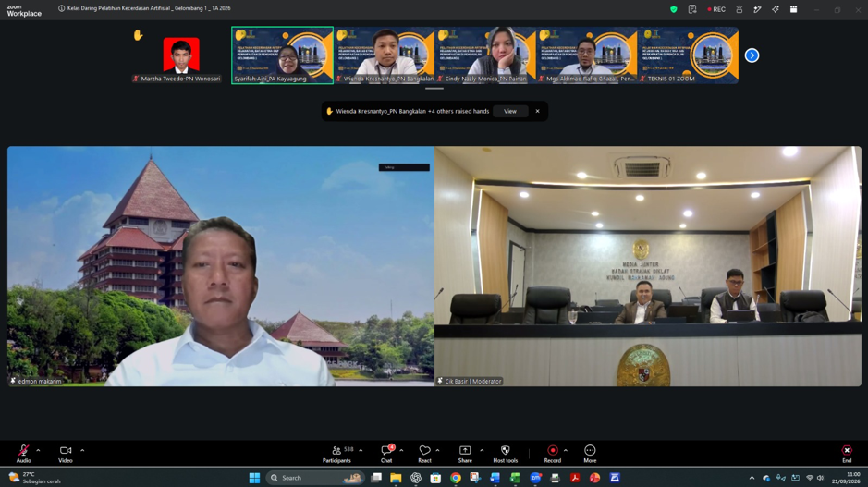Click View in the raised hands notification
This screenshot has width=868, height=487.
tap(510, 111)
